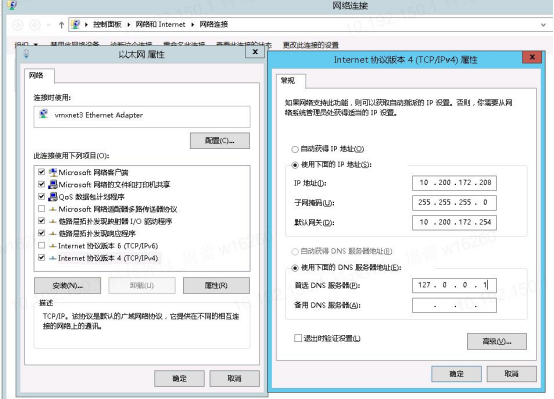
Task: Toggle the QoS 数据包计划程序 checkbox
Action: pos(41,196)
